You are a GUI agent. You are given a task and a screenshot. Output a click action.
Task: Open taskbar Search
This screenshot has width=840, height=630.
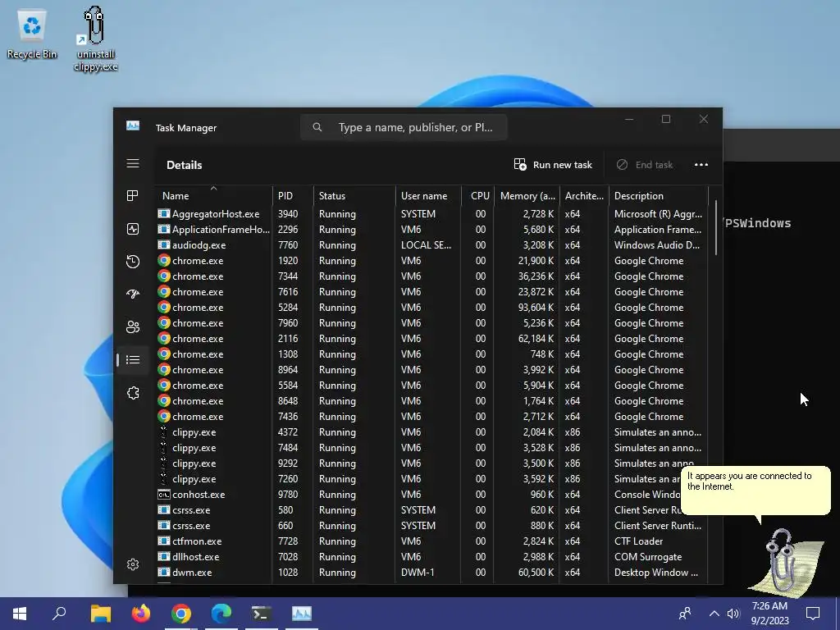[x=59, y=614]
